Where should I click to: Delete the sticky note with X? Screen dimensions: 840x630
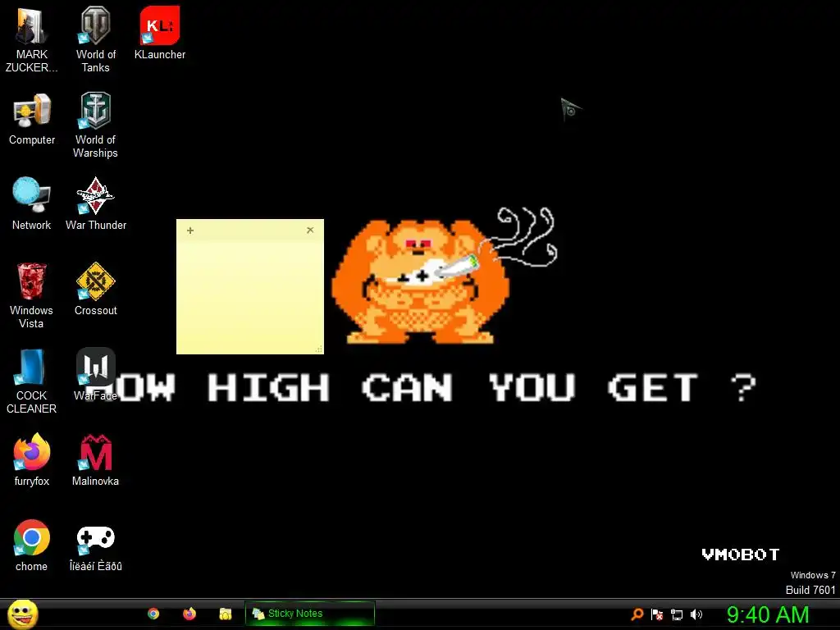310,231
